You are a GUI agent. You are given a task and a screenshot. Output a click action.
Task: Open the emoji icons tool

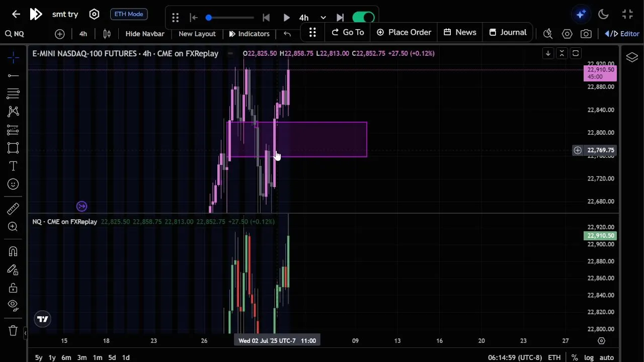pyautogui.click(x=14, y=184)
